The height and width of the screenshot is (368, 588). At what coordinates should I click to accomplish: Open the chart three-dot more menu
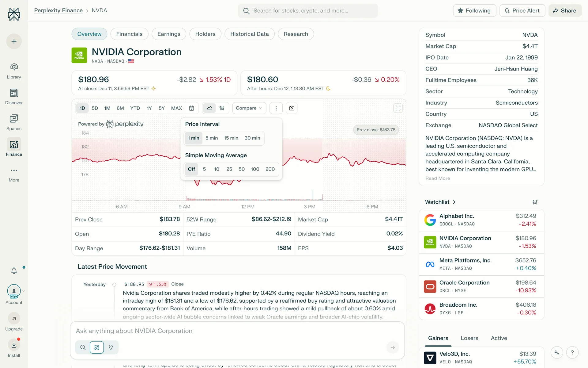pyautogui.click(x=276, y=108)
